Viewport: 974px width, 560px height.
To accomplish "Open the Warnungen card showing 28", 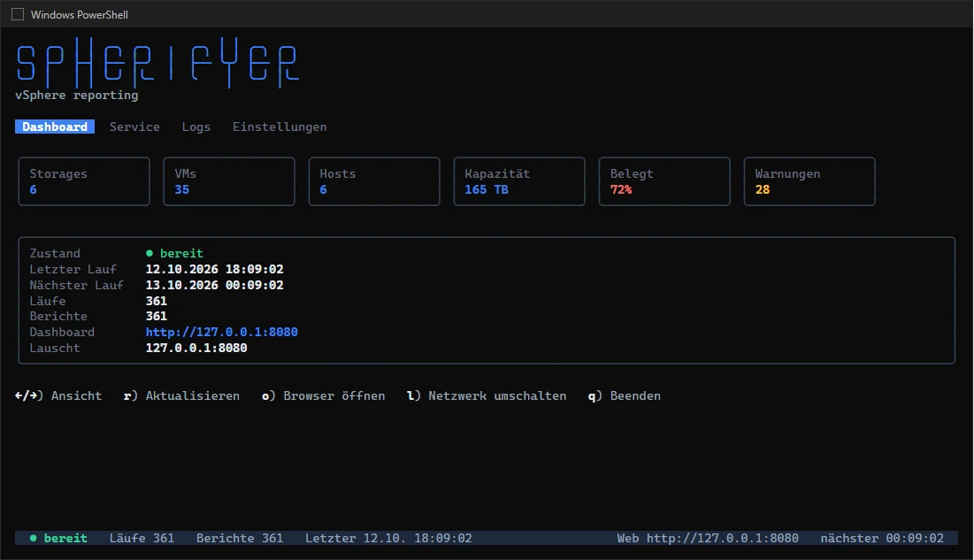I will [809, 181].
